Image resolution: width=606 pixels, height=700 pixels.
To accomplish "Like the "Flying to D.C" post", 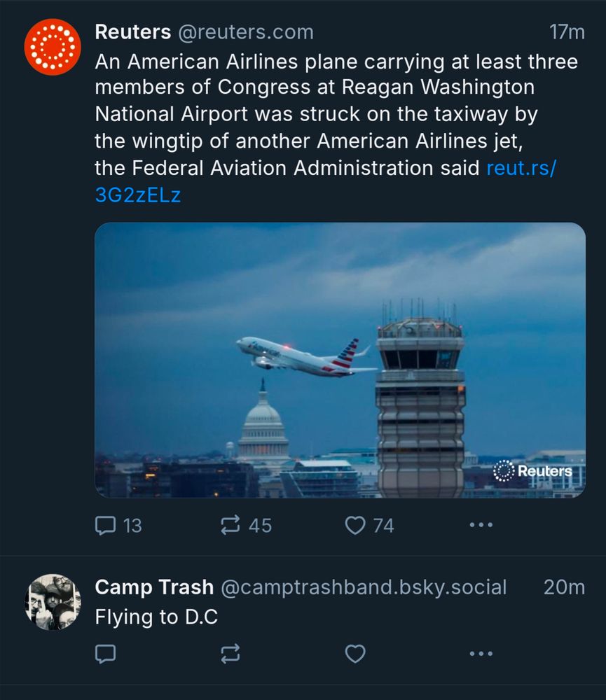I will (355, 654).
